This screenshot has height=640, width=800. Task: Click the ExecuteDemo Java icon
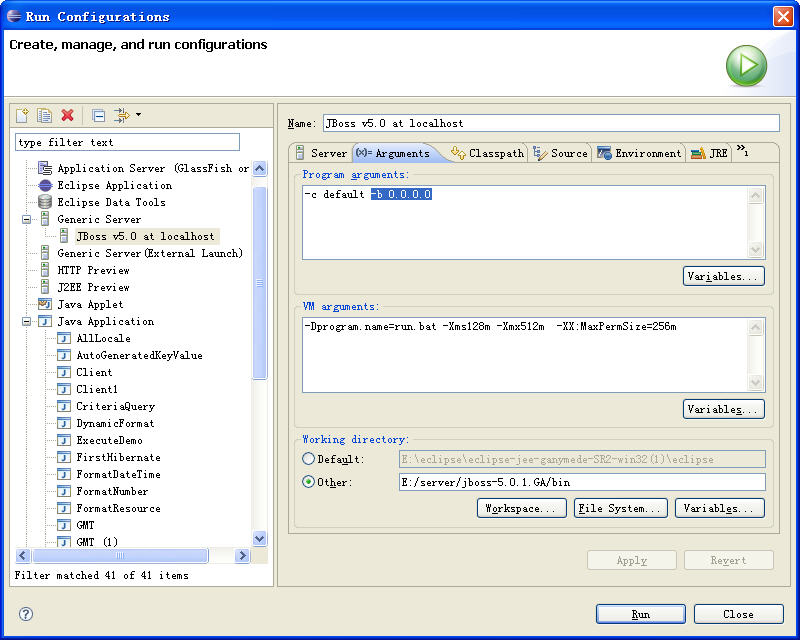point(64,440)
